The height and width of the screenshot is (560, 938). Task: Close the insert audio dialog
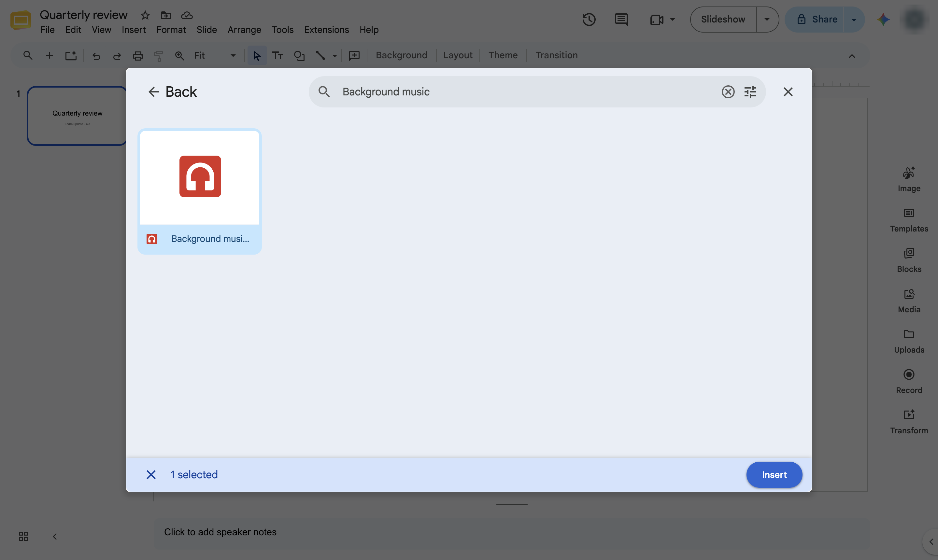pos(788,92)
